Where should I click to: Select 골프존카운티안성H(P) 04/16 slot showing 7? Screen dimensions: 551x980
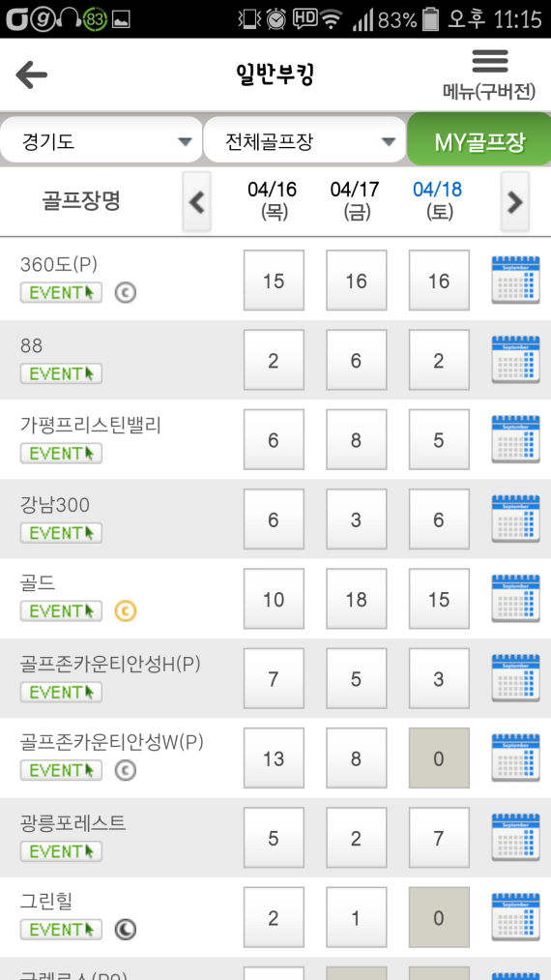pos(274,679)
